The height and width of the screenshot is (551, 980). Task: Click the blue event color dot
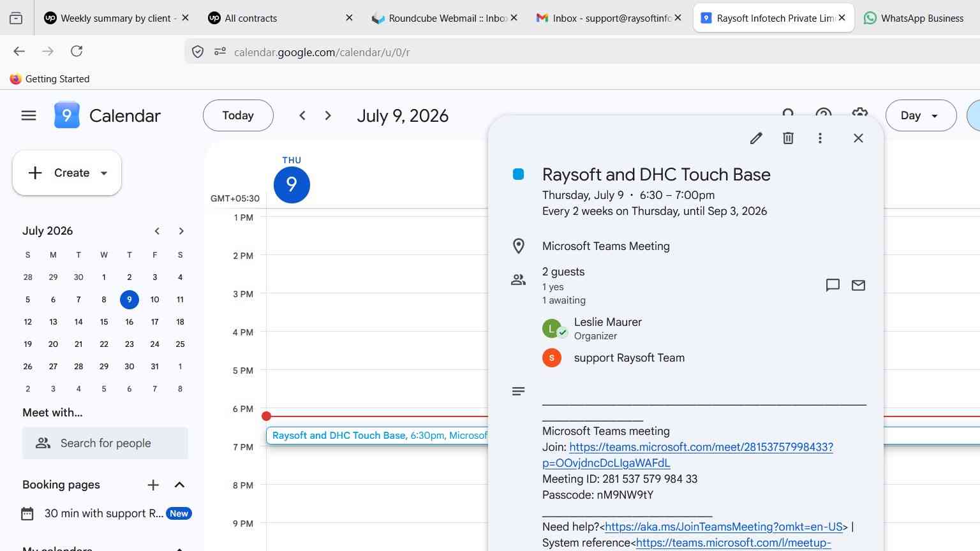pyautogui.click(x=518, y=174)
